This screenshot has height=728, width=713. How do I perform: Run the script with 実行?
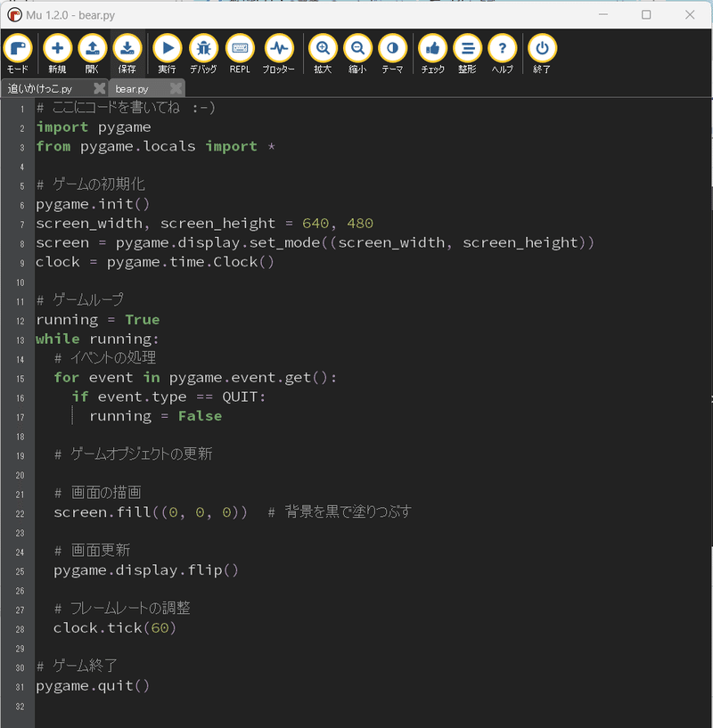point(168,53)
